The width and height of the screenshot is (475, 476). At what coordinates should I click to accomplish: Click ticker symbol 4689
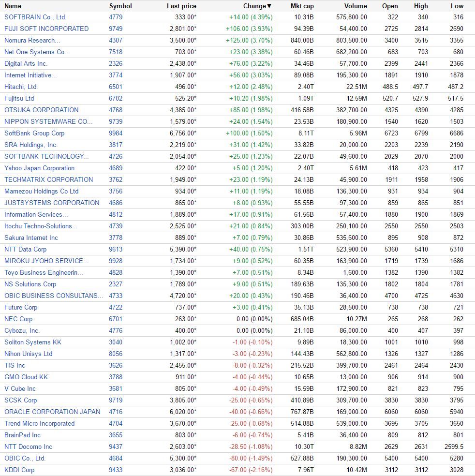116,168
